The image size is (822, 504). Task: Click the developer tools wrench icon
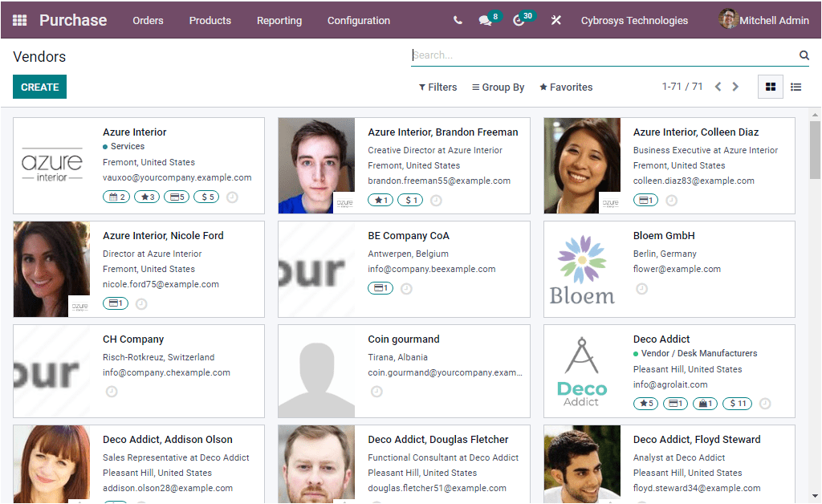pos(555,20)
